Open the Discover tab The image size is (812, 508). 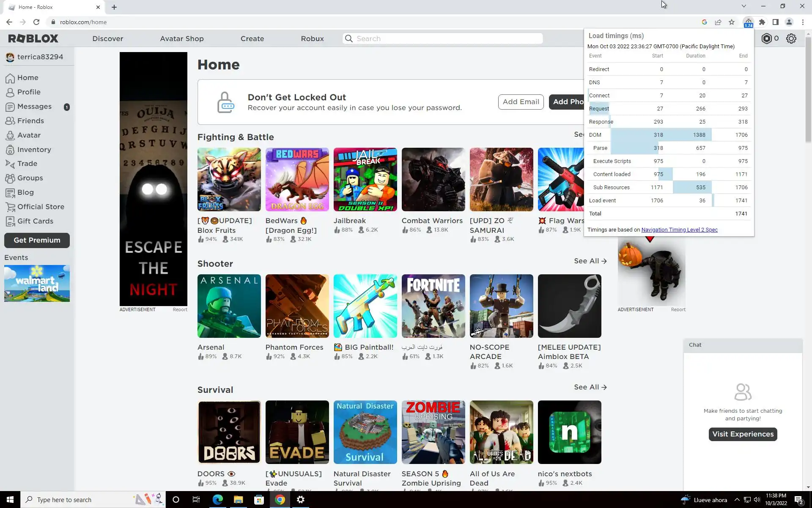[107, 39]
